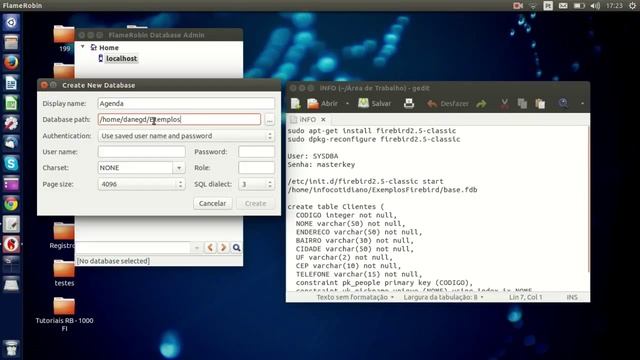This screenshot has height=360, width=640.
Task: Click the browse "..." button beside Database path
Action: click(x=269, y=120)
